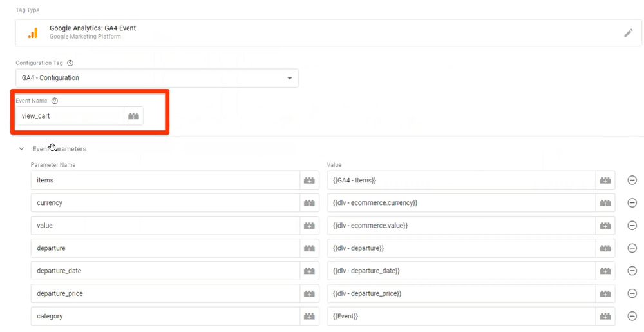
Task: Click the Google Marketing Platform subtitle
Action: click(86, 37)
